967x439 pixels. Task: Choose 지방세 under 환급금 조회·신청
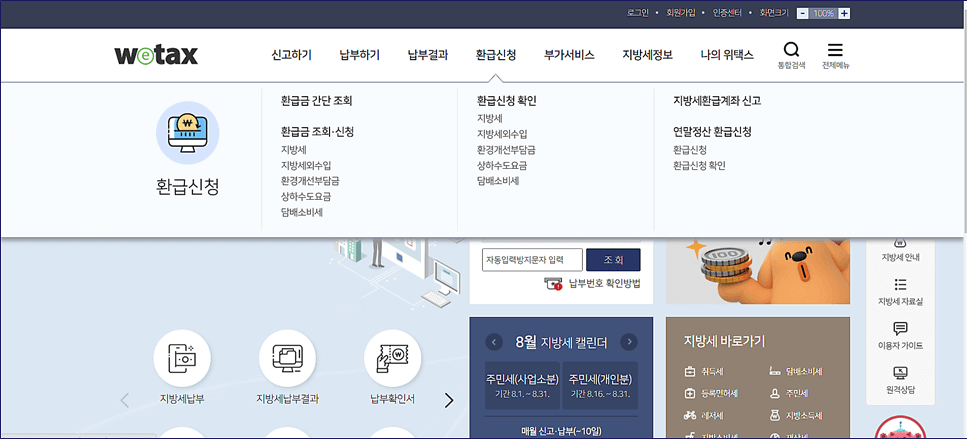click(x=294, y=150)
